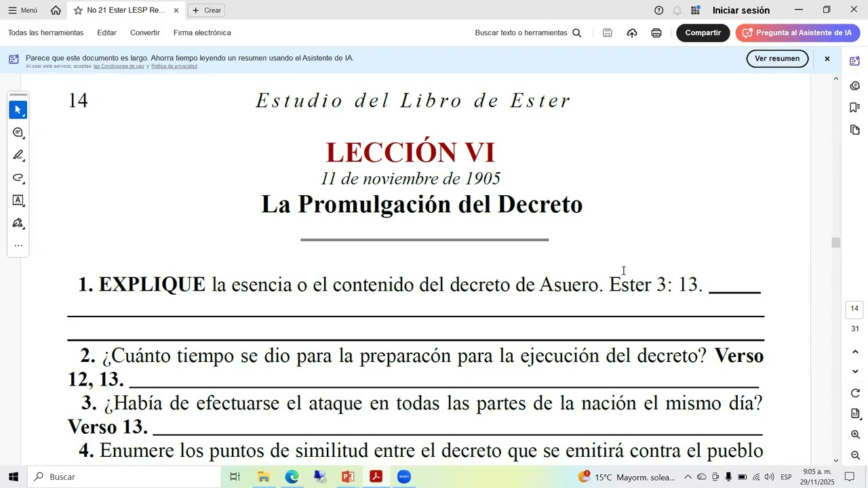Select the add comment tool
Viewport: 868px width, 488px height.
tap(18, 132)
